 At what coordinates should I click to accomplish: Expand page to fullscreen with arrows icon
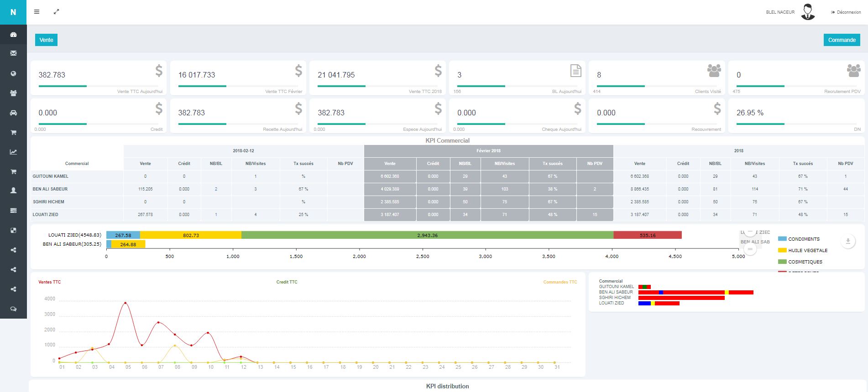point(56,12)
